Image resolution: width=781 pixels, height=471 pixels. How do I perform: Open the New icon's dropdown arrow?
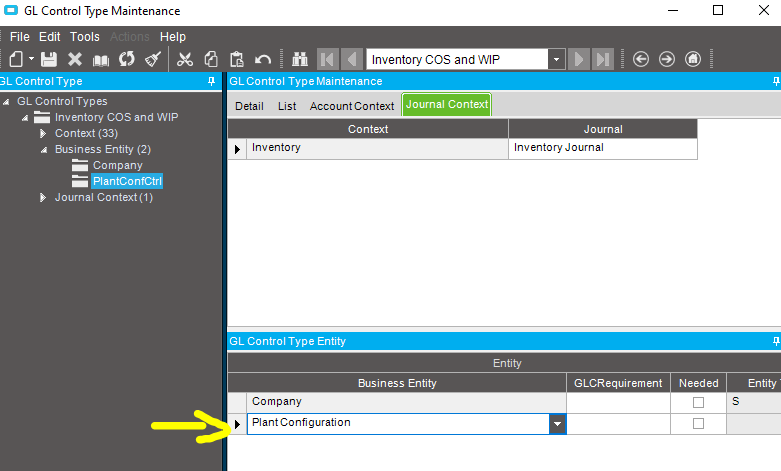(x=31, y=59)
